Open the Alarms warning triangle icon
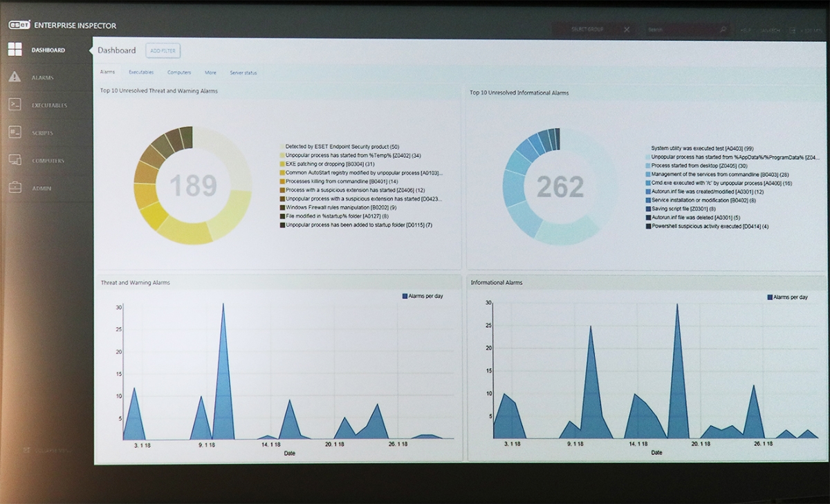Image resolution: width=830 pixels, height=504 pixels. coord(15,77)
